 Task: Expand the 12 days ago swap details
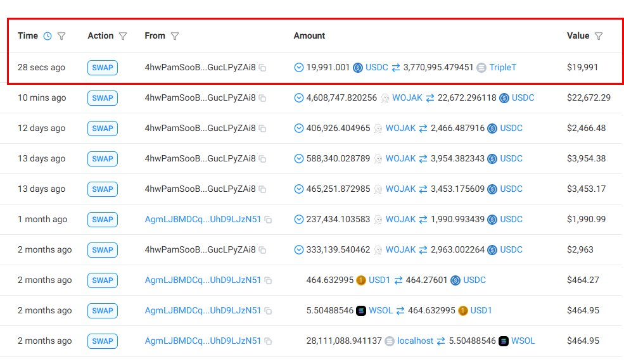tap(299, 129)
